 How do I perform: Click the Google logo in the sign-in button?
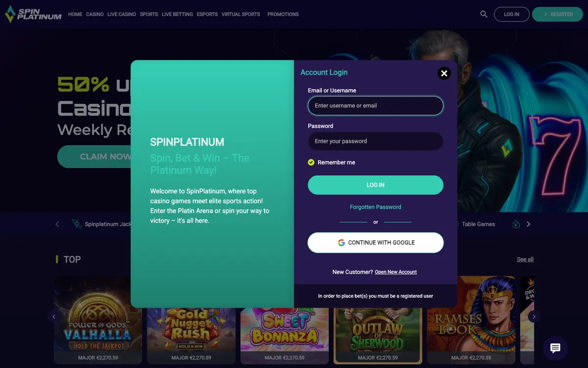pyautogui.click(x=342, y=242)
